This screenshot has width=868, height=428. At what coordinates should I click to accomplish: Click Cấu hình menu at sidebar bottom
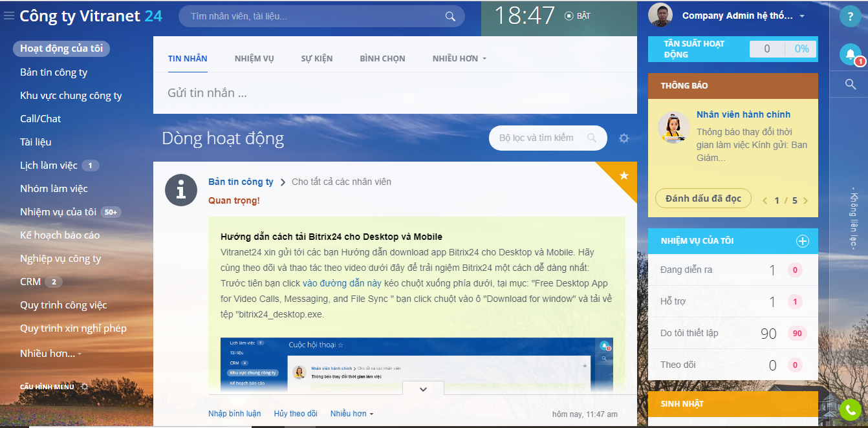(x=47, y=387)
